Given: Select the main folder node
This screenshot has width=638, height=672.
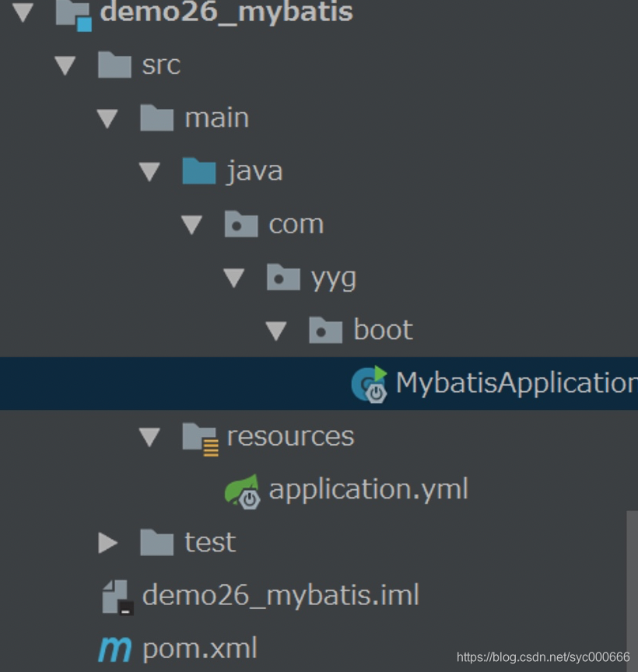Looking at the screenshot, I should [x=216, y=117].
